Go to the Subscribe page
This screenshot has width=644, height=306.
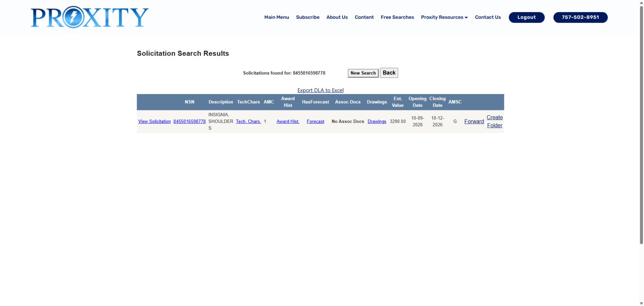coord(308,17)
